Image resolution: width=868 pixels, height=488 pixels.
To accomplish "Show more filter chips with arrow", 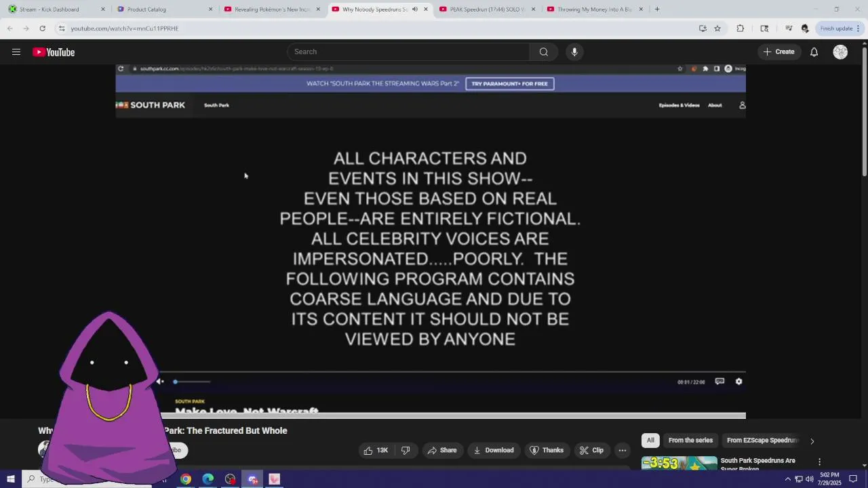I will (812, 441).
